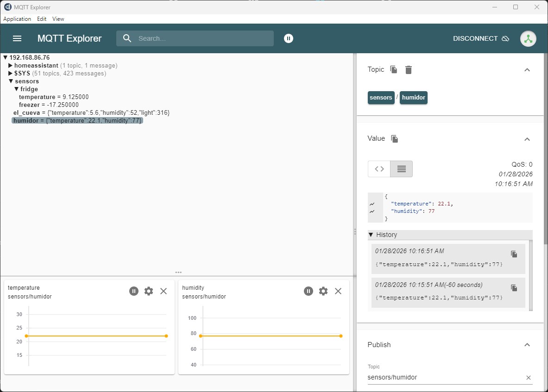Select the sensors breadcrumb chip
Image resolution: width=548 pixels, height=392 pixels.
(x=381, y=98)
